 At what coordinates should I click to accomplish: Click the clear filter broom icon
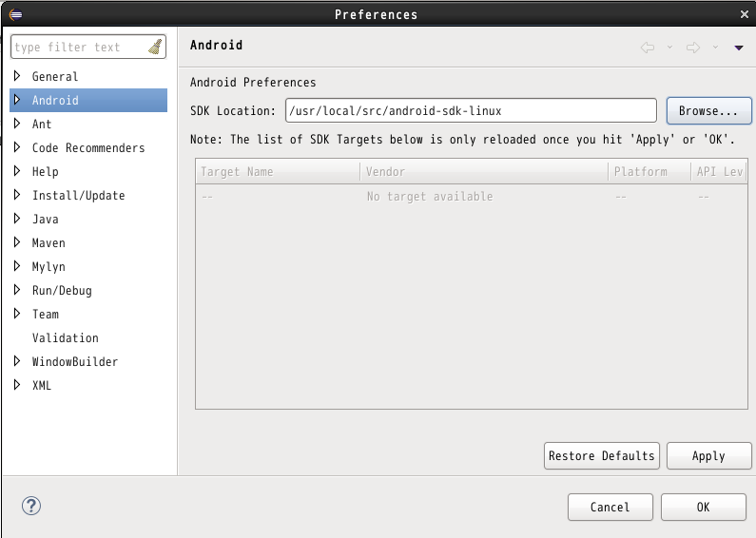click(155, 47)
